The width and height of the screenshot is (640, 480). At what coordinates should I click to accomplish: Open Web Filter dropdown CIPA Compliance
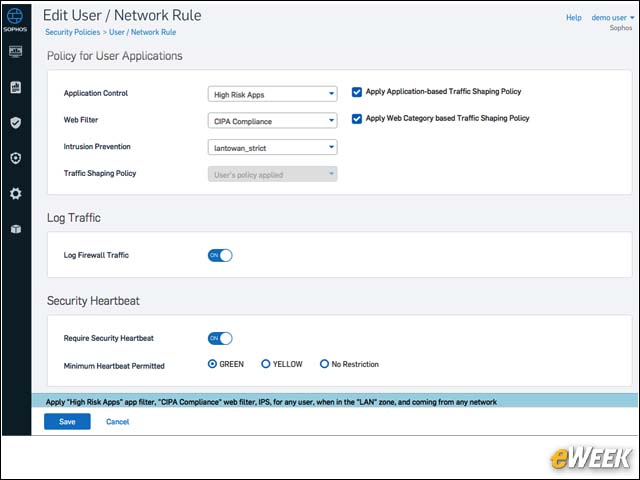click(272, 121)
